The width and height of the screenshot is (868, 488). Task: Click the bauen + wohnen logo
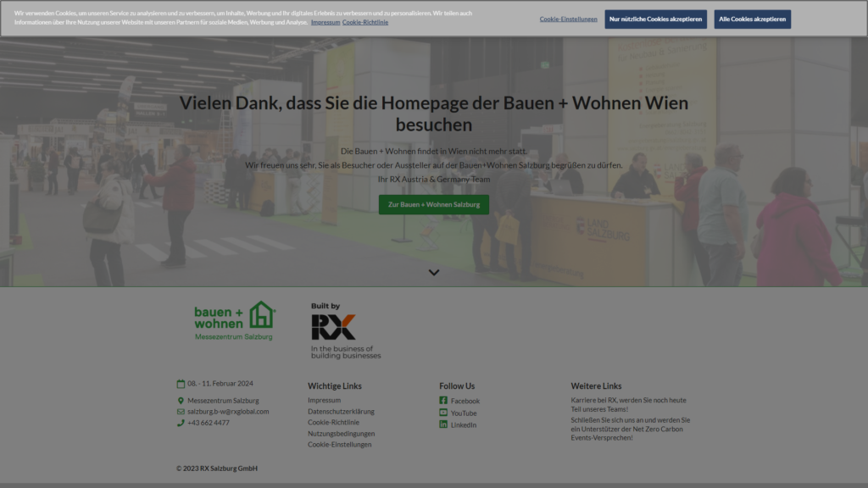pyautogui.click(x=235, y=321)
